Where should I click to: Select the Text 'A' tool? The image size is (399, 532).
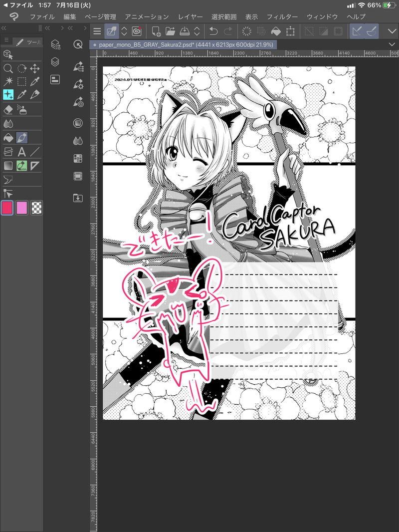pyautogui.click(x=22, y=152)
